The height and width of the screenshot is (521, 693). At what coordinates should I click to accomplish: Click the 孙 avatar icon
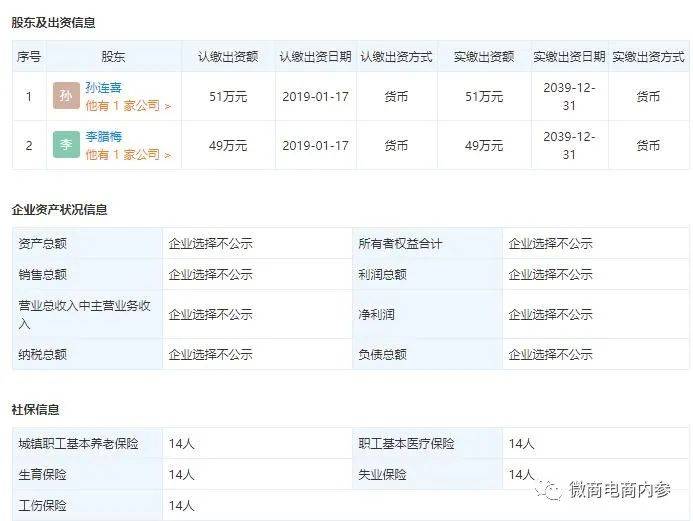coord(66,95)
